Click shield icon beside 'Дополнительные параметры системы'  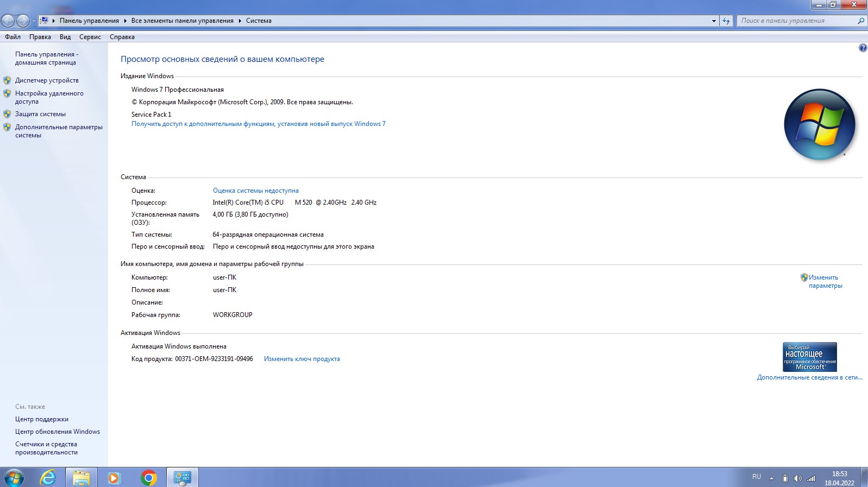click(x=7, y=127)
